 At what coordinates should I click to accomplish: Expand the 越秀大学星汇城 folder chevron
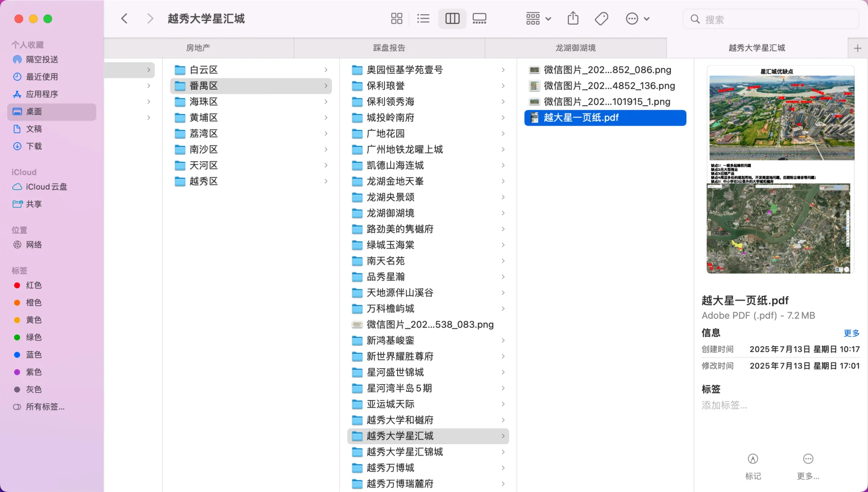click(503, 436)
